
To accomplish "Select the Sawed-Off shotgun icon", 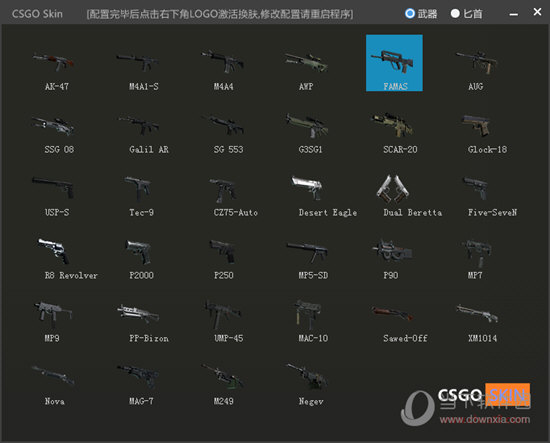I will [x=392, y=313].
